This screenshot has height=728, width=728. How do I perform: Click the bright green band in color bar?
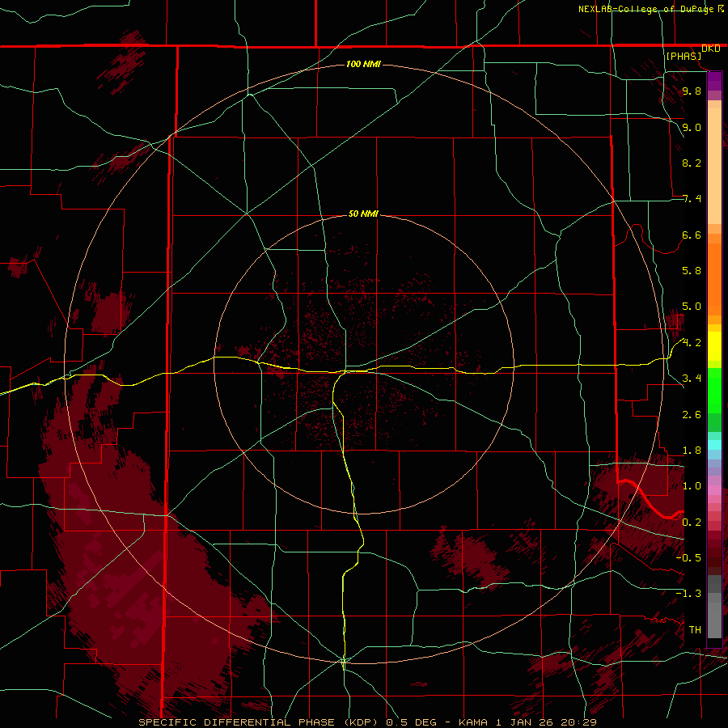(714, 389)
